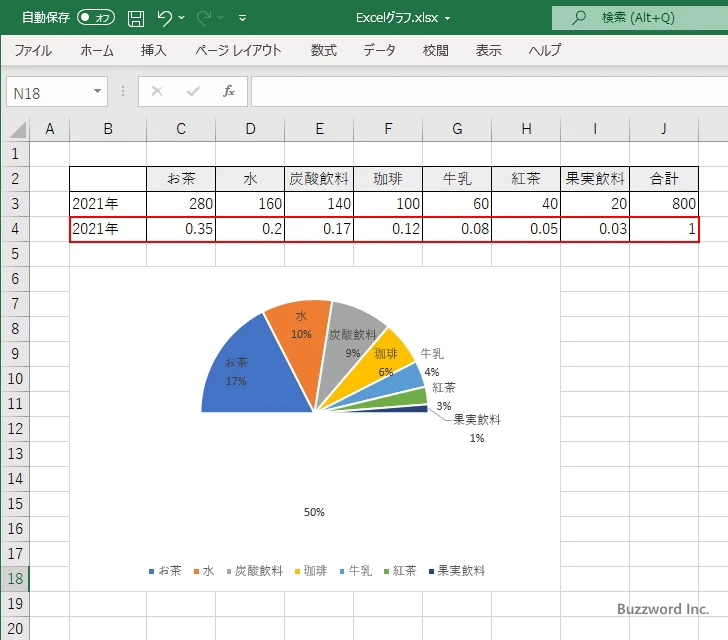Open the Redo history dropdown arrow
This screenshot has width=728, height=640.
(221, 18)
